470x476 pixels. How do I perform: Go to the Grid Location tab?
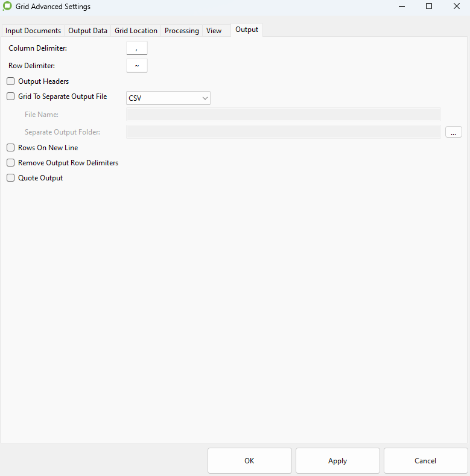coord(136,31)
